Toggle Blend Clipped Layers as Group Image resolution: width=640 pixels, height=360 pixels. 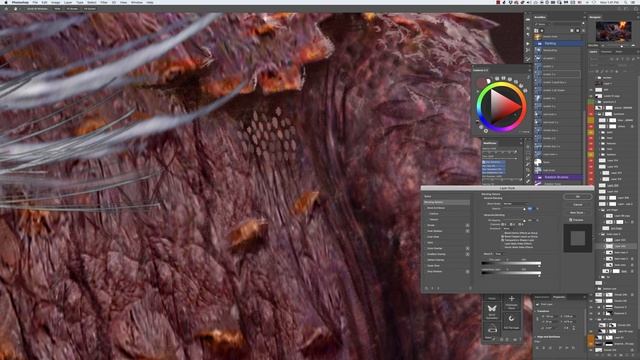tap(502, 237)
